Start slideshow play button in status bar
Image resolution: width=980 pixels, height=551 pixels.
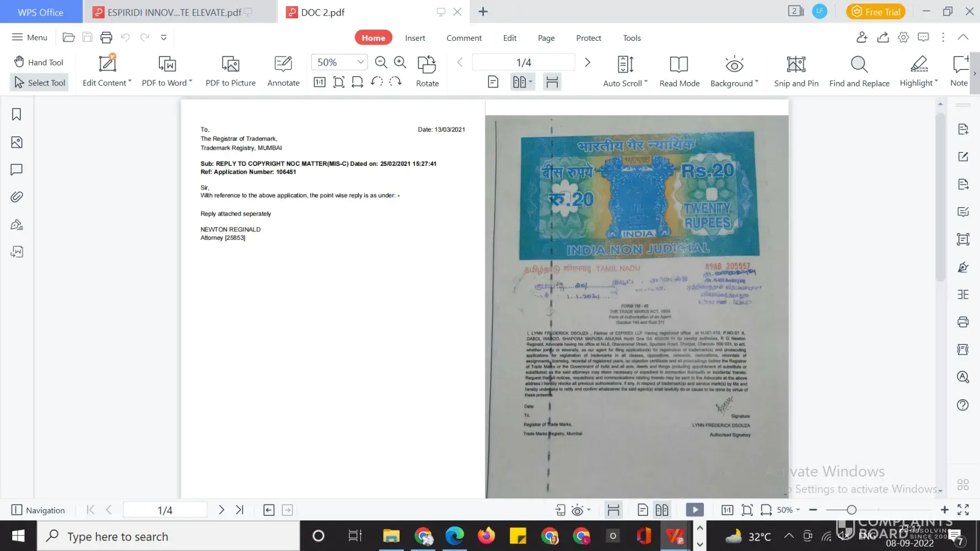694,510
